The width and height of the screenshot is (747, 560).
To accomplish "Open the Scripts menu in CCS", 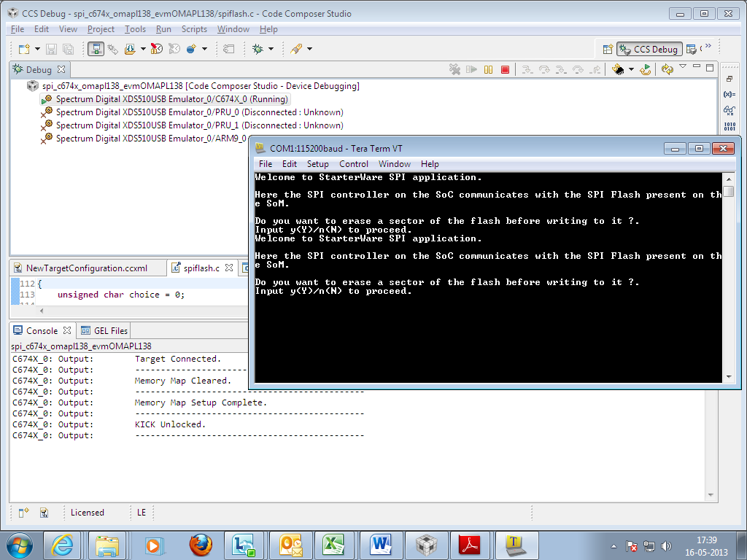I will [194, 29].
